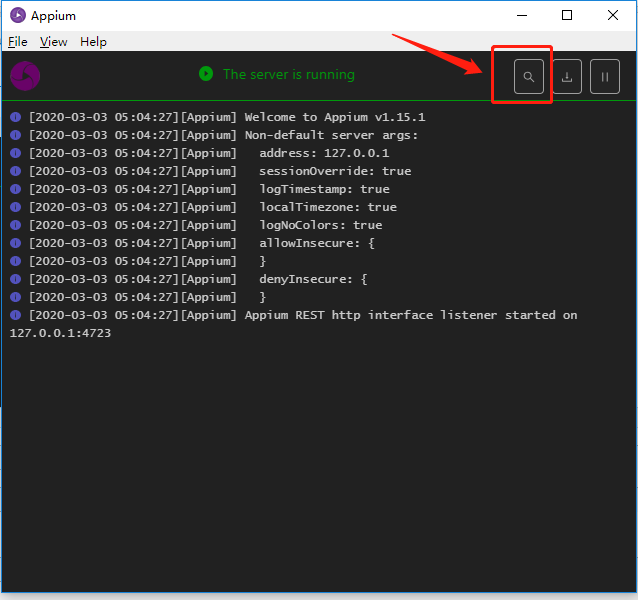This screenshot has height=600, width=638.
Task: Click info icon beside 'denyInsecure: {' line
Action: click(15, 279)
